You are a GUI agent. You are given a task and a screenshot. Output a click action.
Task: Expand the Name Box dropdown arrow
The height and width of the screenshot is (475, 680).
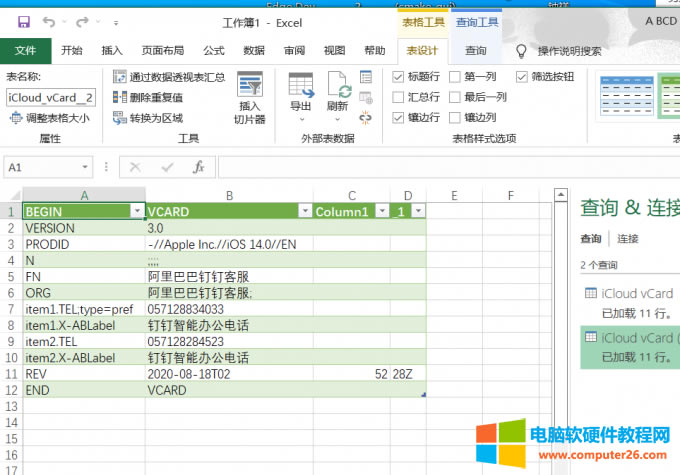(86, 167)
